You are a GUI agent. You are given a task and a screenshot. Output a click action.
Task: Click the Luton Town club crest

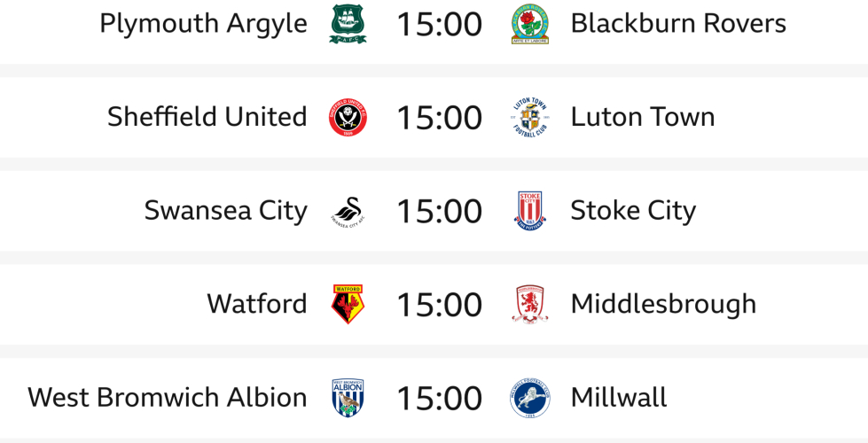pos(530,117)
